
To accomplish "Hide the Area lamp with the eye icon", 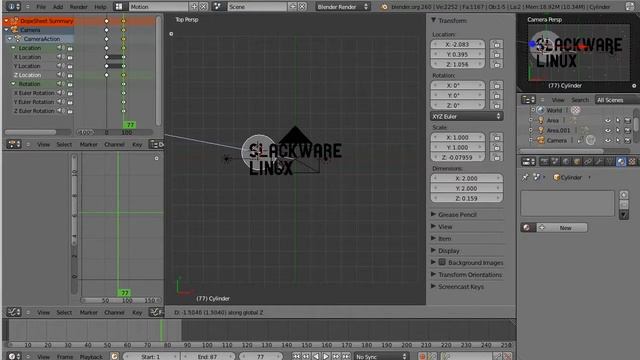I will coord(608,120).
